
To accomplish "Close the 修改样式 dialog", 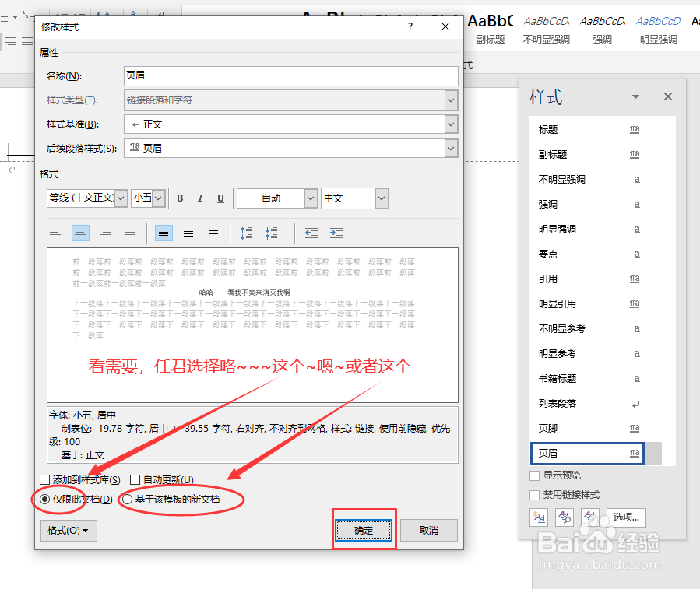I will [445, 26].
